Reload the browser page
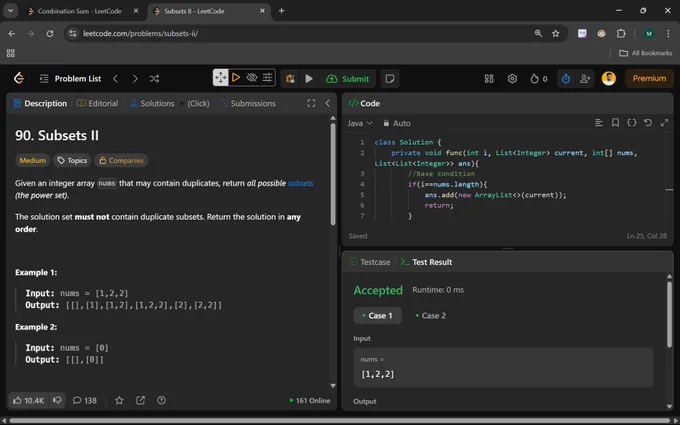Viewport: 680px width, 425px height. point(50,33)
